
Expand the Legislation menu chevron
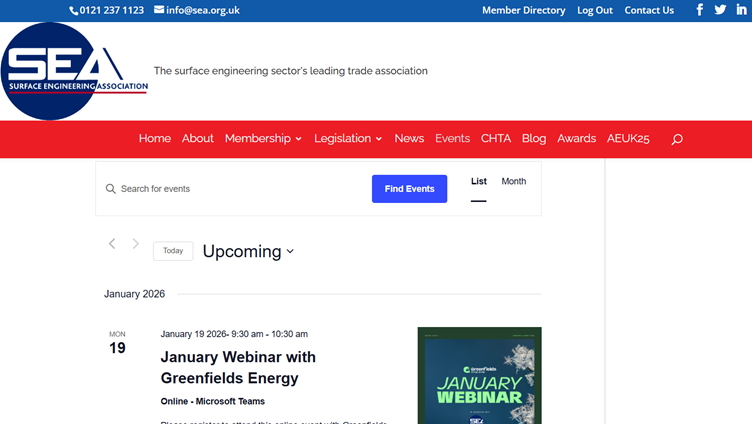(379, 139)
